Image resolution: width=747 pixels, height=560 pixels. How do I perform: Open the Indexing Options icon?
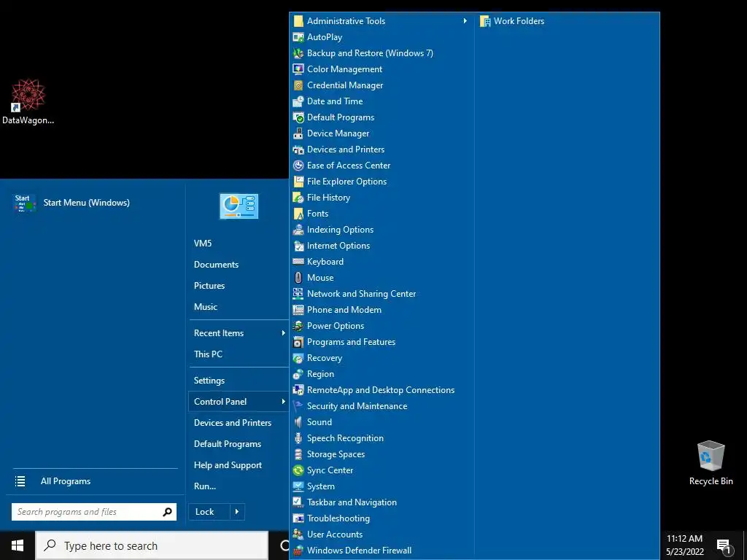coord(298,230)
